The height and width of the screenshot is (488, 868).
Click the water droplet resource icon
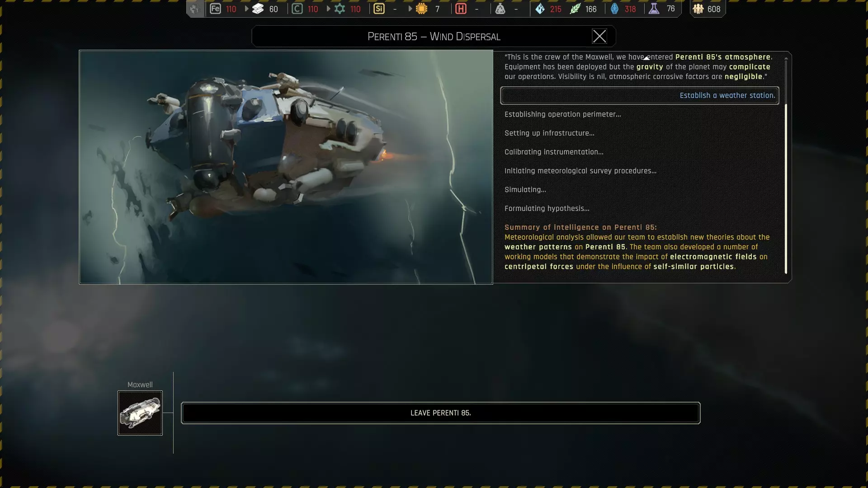pos(540,9)
